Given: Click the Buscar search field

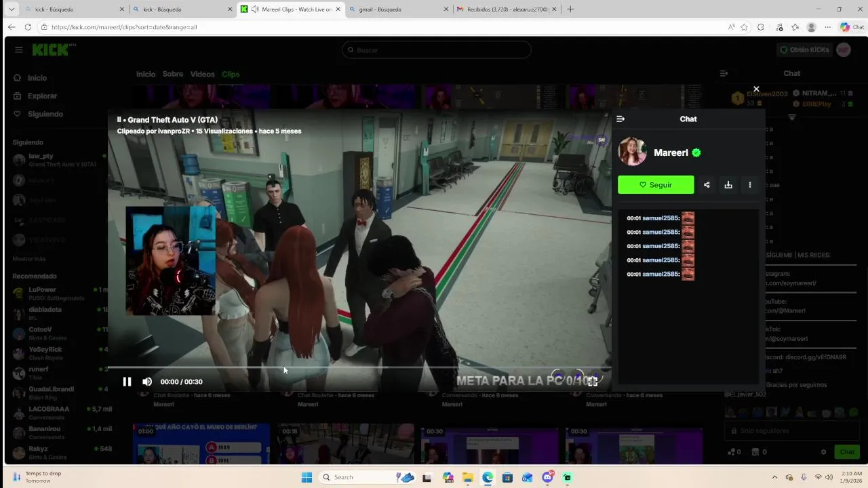Looking at the screenshot, I should (x=437, y=49).
